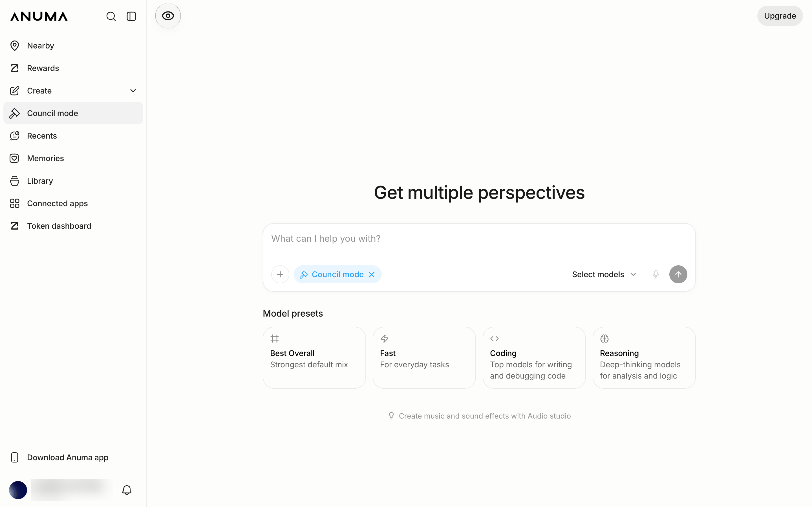This screenshot has width=812, height=507.
Task: Click the plus attachment button
Action: pos(280,274)
